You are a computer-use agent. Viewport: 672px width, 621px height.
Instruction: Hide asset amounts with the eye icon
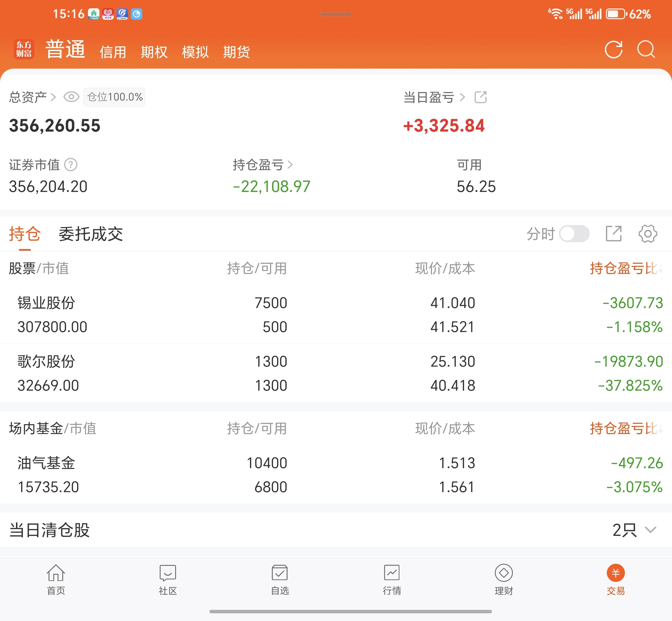(x=71, y=97)
